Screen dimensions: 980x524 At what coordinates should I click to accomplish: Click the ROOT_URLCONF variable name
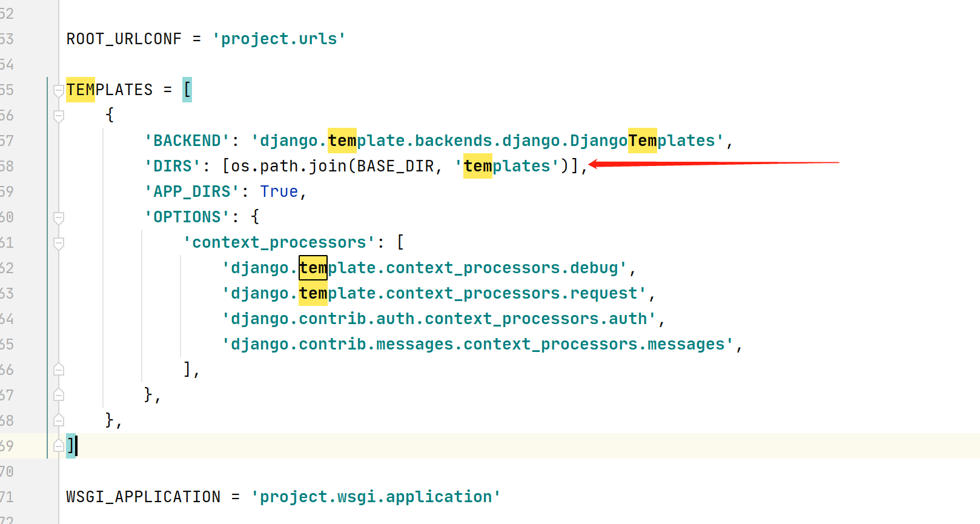click(124, 39)
